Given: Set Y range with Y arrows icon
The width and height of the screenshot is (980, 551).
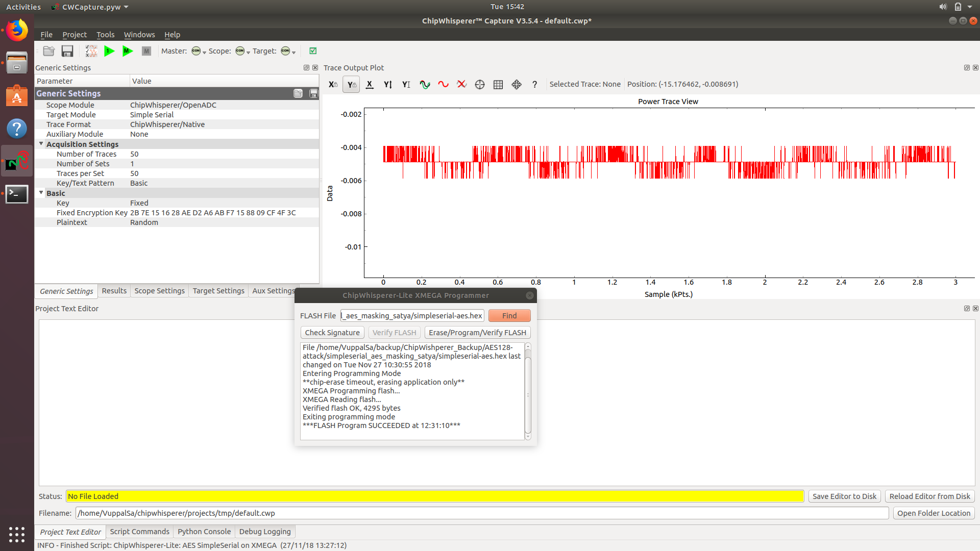Looking at the screenshot, I should click(388, 85).
